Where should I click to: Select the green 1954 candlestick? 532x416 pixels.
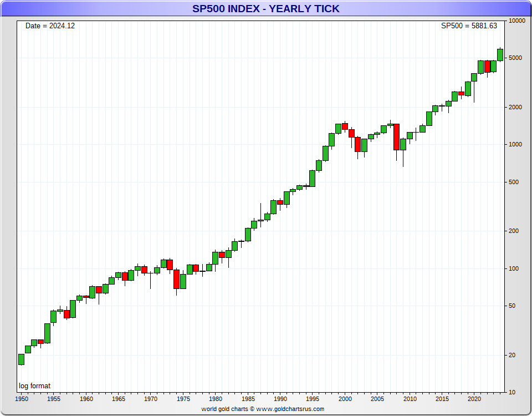[47, 333]
